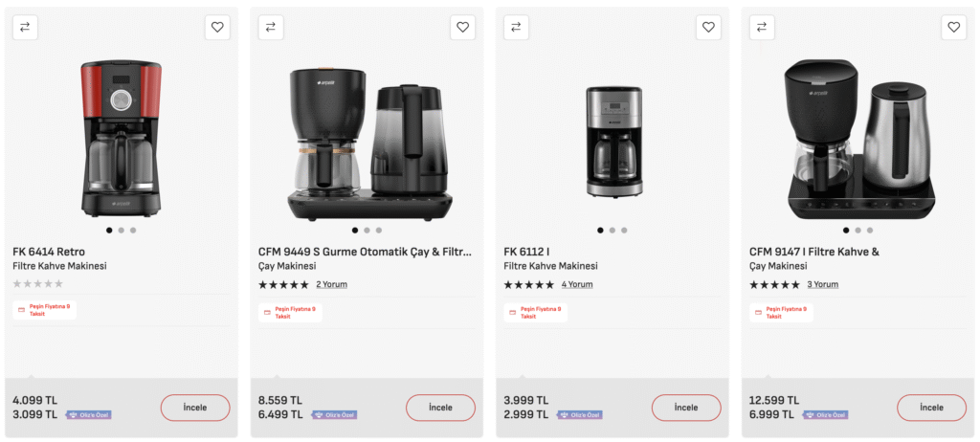
Task: Click compare icon on CFM 9147 I card
Action: 762,28
